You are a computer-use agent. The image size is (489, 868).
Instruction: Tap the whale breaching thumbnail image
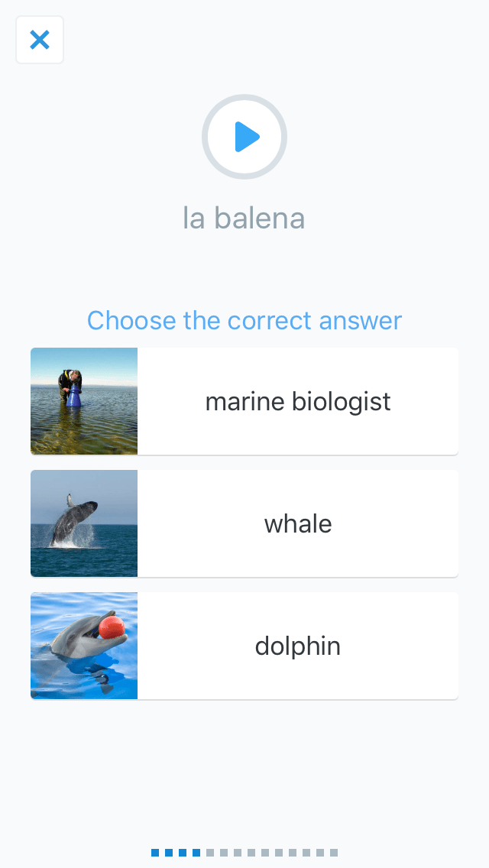83,523
